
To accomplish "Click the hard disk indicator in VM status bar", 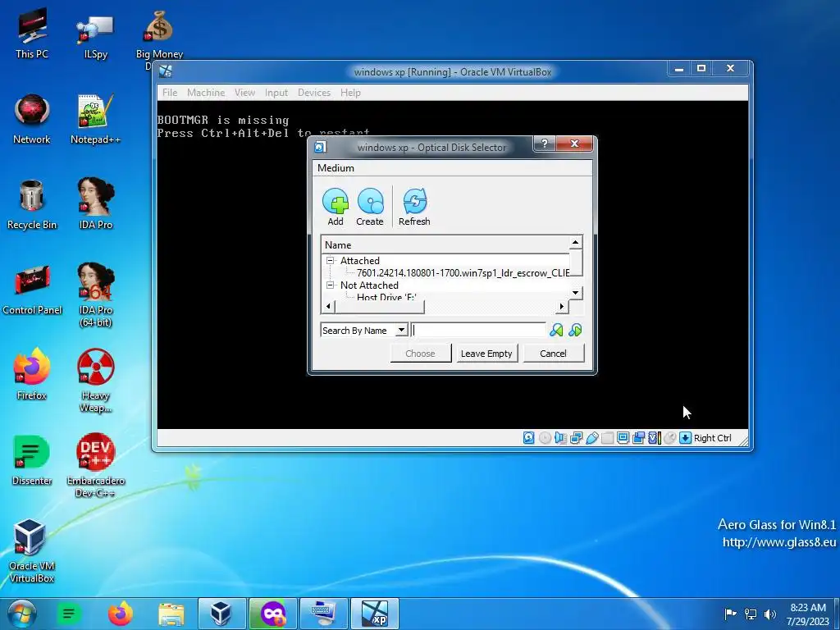I will coord(529,438).
